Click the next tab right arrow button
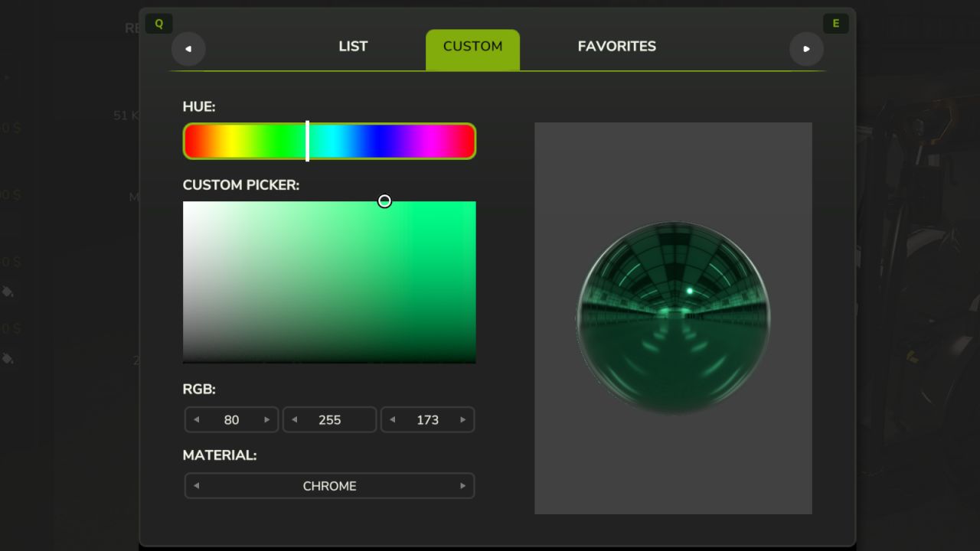 point(806,49)
